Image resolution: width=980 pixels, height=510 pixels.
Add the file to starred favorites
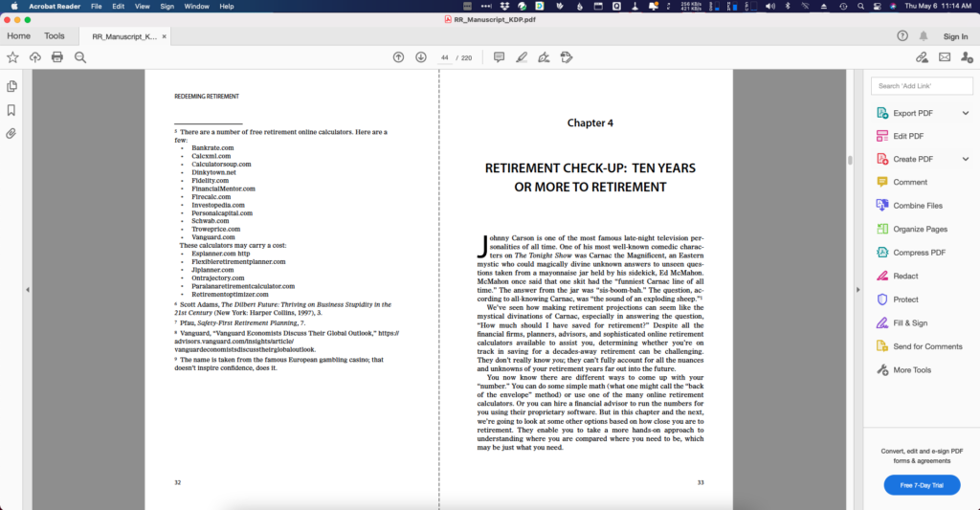click(x=12, y=57)
